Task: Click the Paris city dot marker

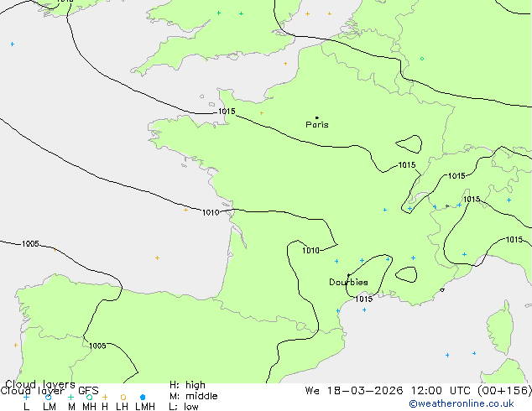Action: point(317,117)
